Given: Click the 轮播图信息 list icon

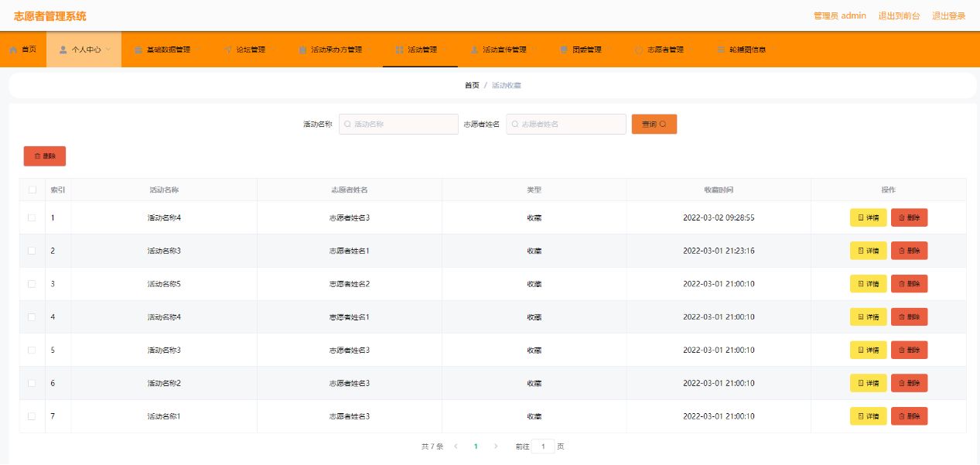Looking at the screenshot, I should tap(721, 50).
